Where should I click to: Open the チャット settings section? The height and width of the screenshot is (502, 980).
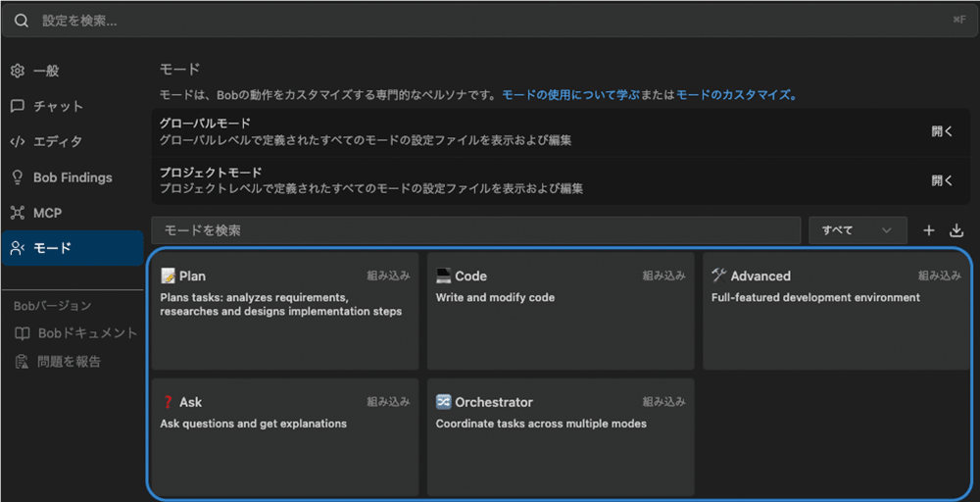coord(73,106)
